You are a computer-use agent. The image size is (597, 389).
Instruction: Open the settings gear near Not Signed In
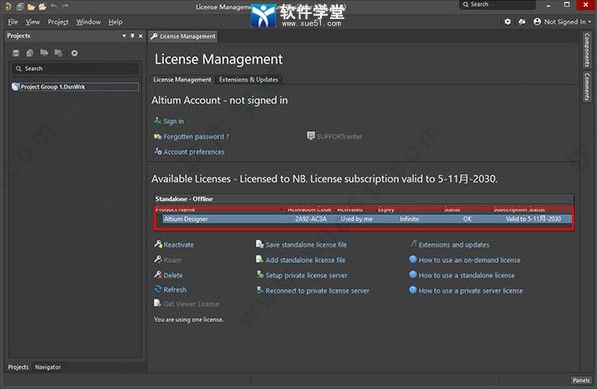tap(508, 22)
